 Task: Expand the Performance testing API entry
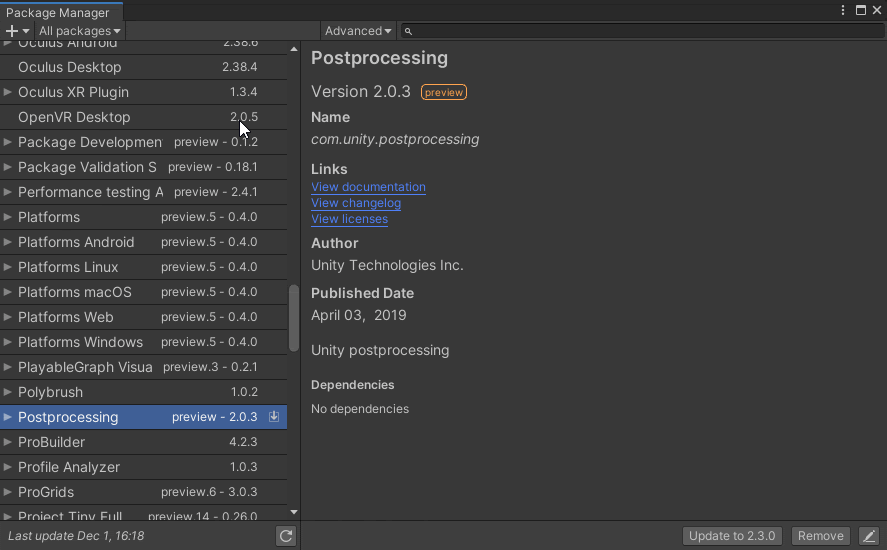pyautogui.click(x=7, y=192)
